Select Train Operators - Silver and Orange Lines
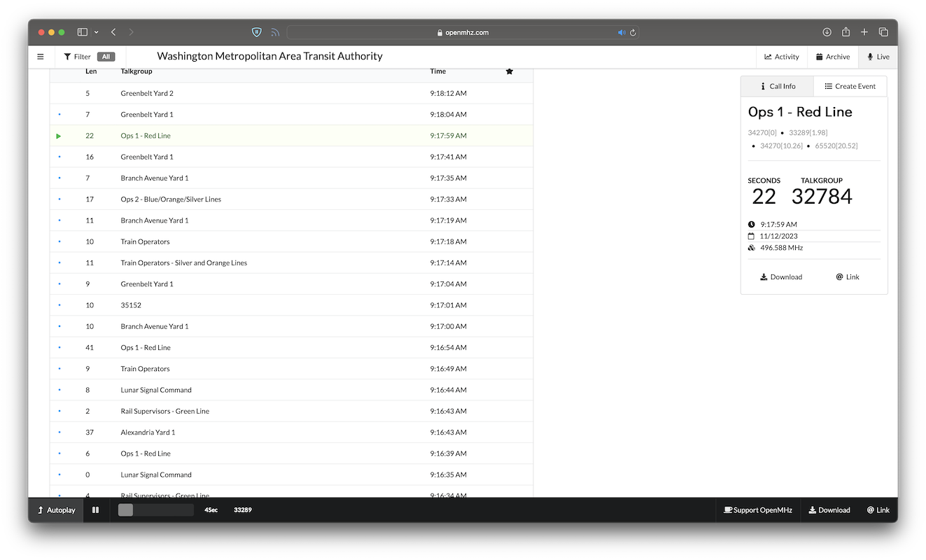 point(291,262)
